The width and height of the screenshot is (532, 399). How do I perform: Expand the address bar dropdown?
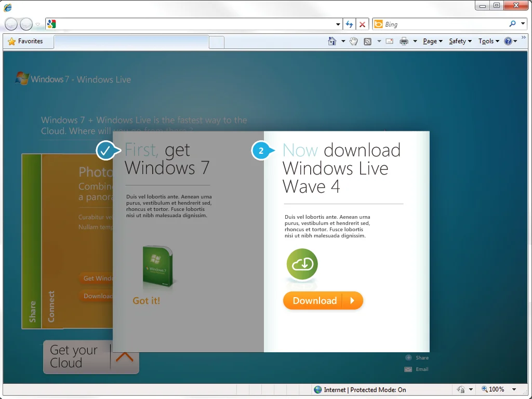coord(337,24)
